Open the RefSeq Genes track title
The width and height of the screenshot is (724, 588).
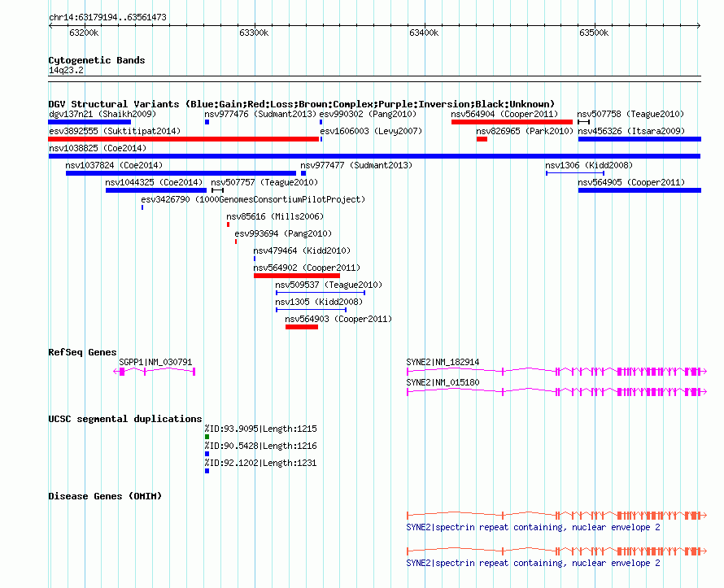(x=82, y=352)
